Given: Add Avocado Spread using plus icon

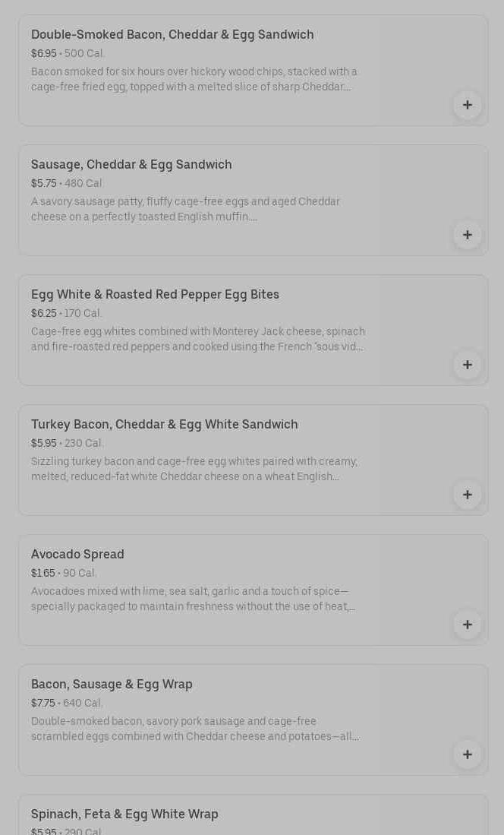Looking at the screenshot, I should [467, 625].
